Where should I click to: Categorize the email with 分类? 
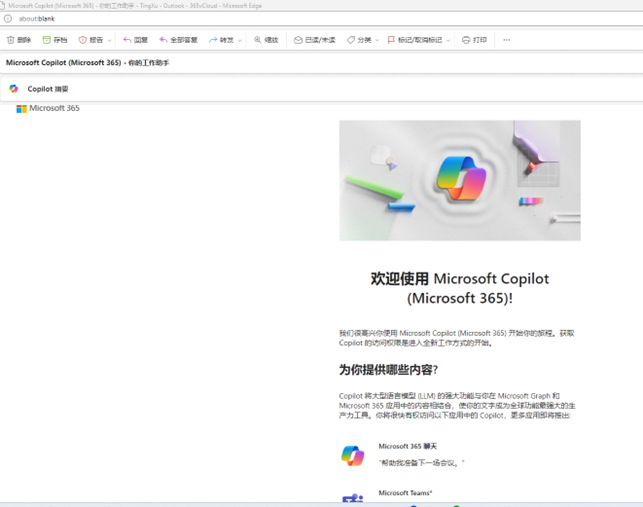pyautogui.click(x=359, y=40)
